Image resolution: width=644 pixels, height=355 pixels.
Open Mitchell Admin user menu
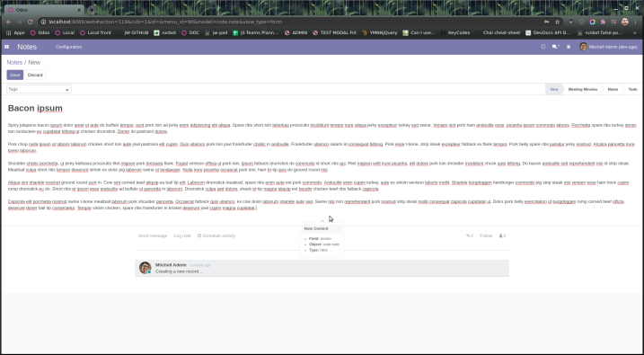tap(608, 47)
